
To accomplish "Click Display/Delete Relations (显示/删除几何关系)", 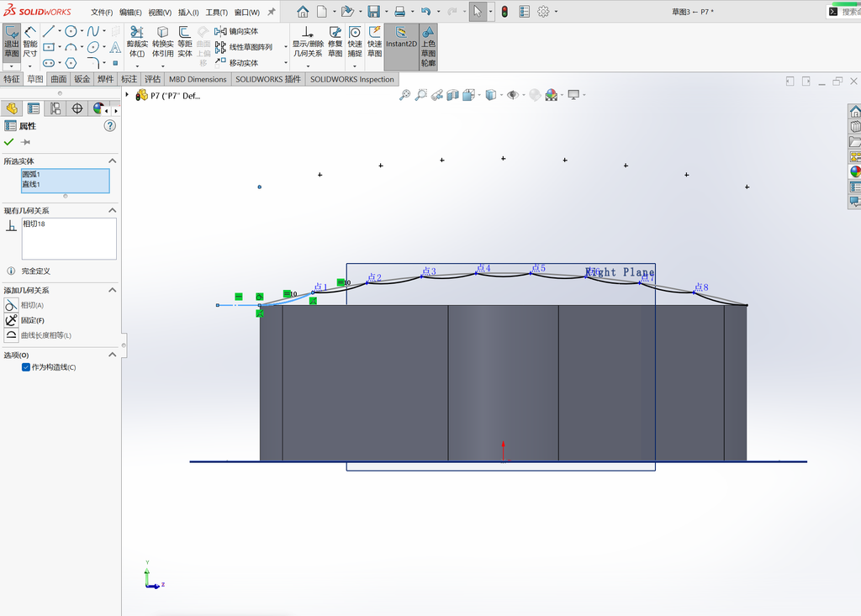I will pos(308,42).
